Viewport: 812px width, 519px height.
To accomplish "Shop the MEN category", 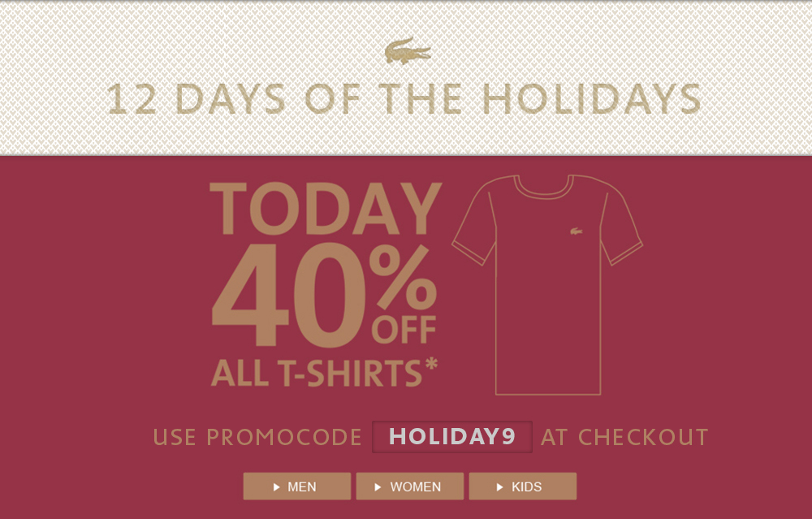I will 297,487.
